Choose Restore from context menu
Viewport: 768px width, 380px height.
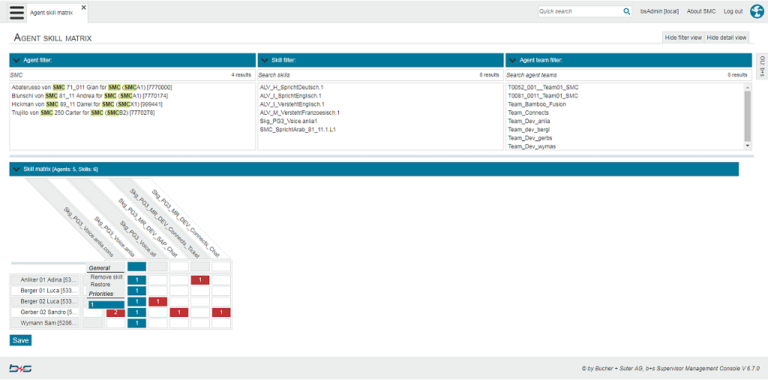click(100, 284)
